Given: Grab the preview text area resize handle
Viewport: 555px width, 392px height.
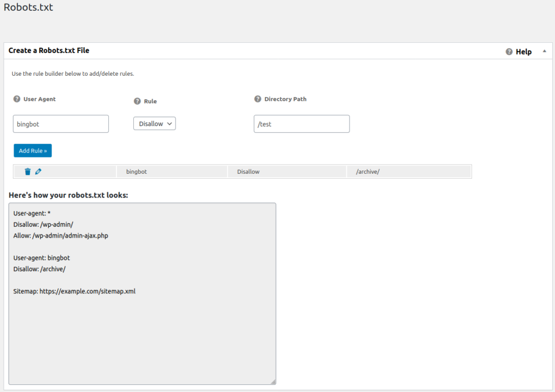Looking at the screenshot, I should click(x=273, y=382).
